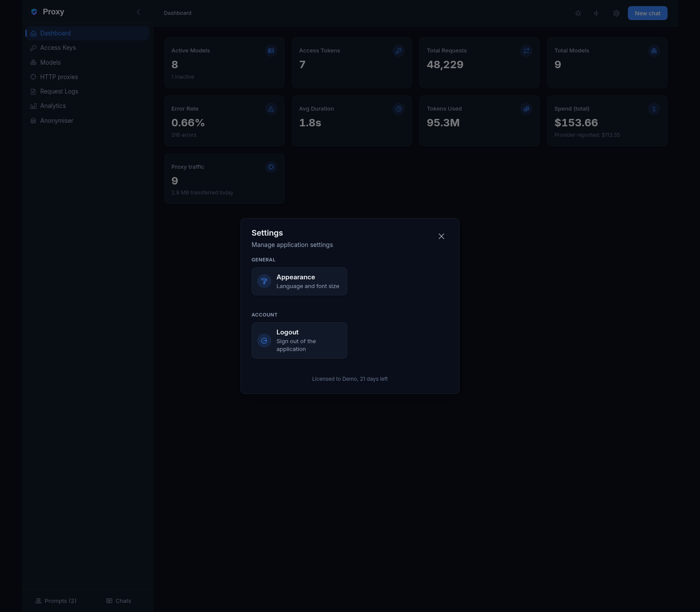Start a New chat
Screen dimensions: 700x612
point(647,13)
